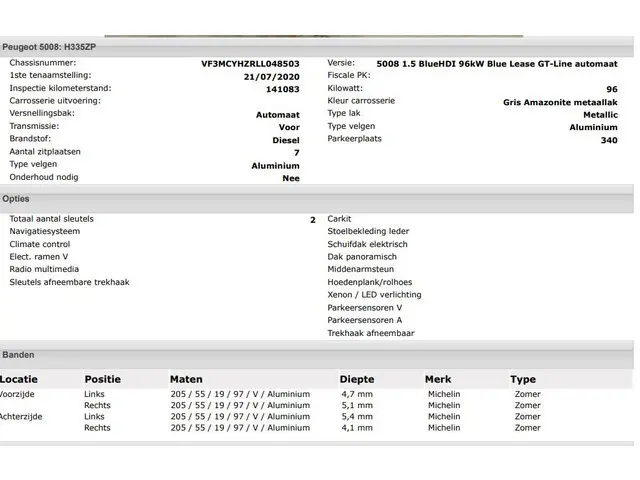Click the Type column header in Banden
The height and width of the screenshot is (480, 640).
tap(522, 379)
